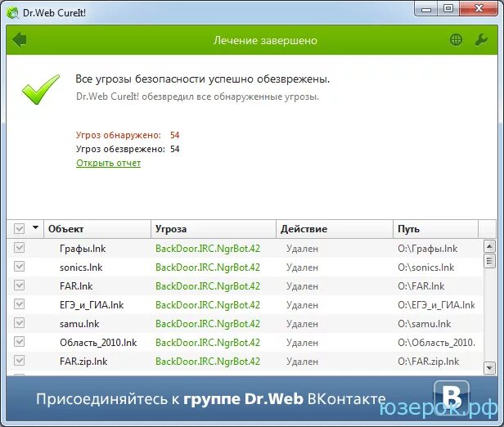Open language selection globe icon

tap(456, 40)
